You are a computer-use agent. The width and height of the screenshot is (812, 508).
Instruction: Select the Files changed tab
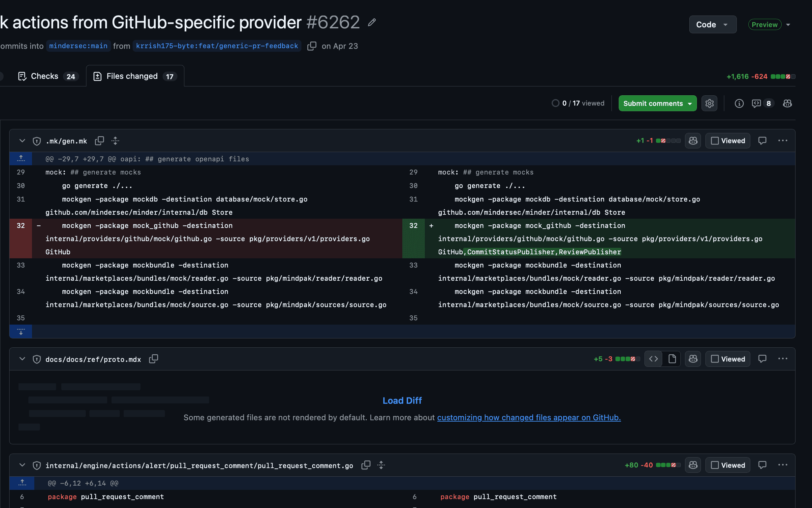click(135, 76)
